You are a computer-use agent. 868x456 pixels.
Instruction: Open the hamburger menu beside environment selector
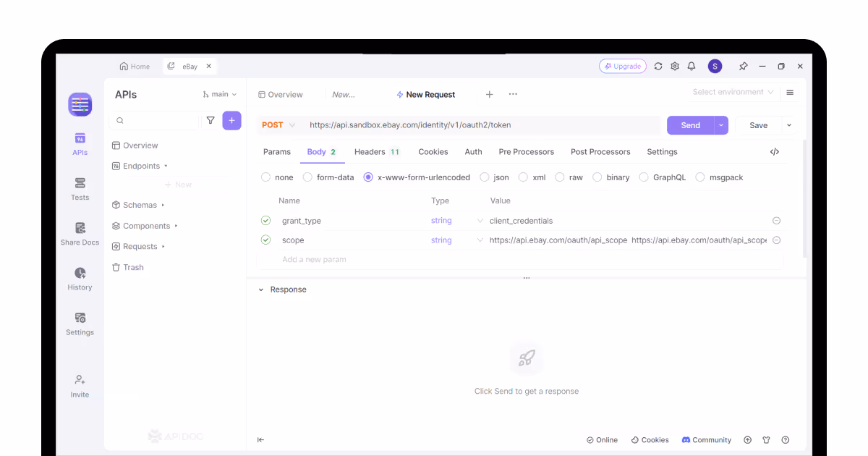[x=790, y=92]
